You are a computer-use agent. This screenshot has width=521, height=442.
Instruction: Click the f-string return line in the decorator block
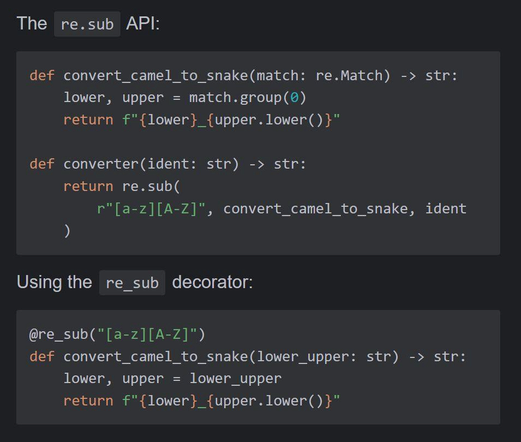pos(201,401)
